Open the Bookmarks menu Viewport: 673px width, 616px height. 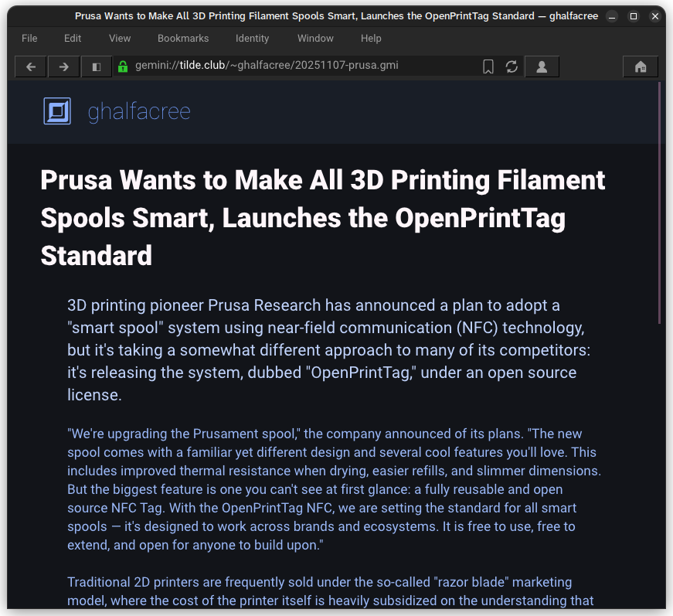click(x=183, y=38)
